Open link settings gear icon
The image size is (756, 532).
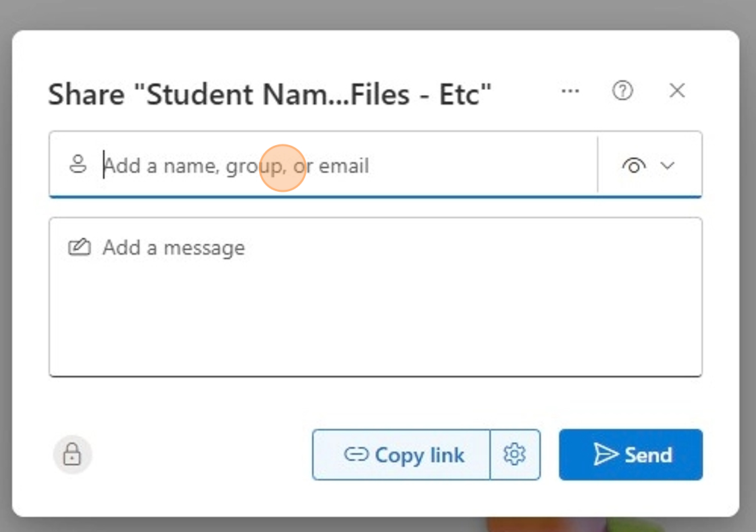coord(514,455)
